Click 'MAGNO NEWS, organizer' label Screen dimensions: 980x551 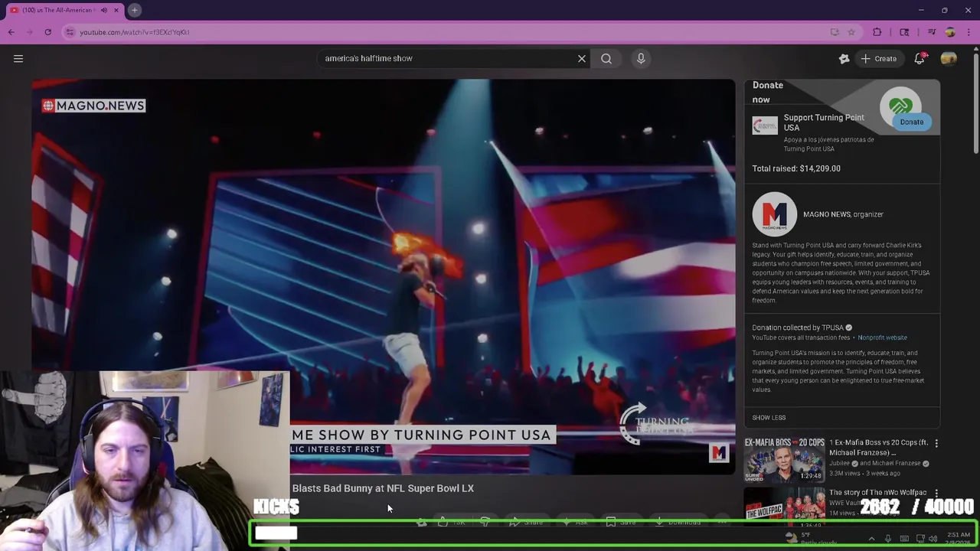coord(843,214)
